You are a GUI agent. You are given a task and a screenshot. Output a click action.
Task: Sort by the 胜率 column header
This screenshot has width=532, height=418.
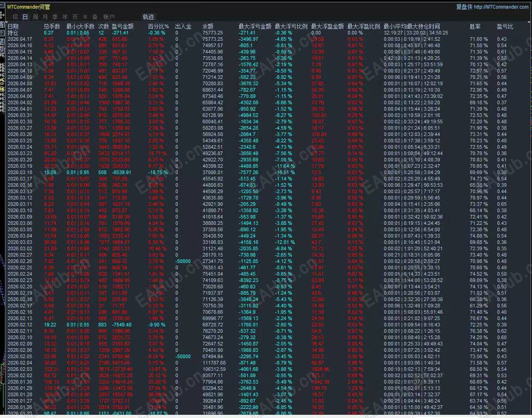(475, 26)
